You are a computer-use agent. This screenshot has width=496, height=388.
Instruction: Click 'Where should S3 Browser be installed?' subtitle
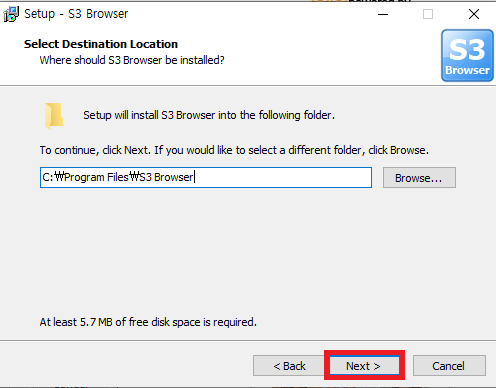(132, 60)
